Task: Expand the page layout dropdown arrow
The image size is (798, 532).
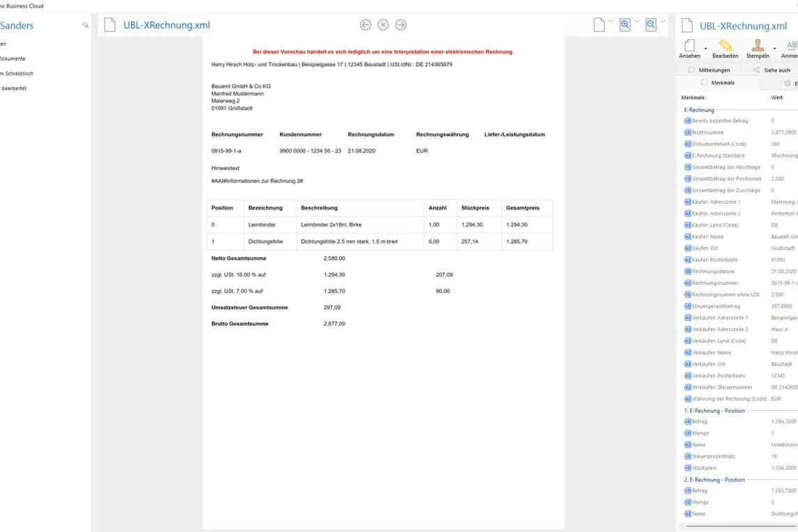Action: [611, 22]
